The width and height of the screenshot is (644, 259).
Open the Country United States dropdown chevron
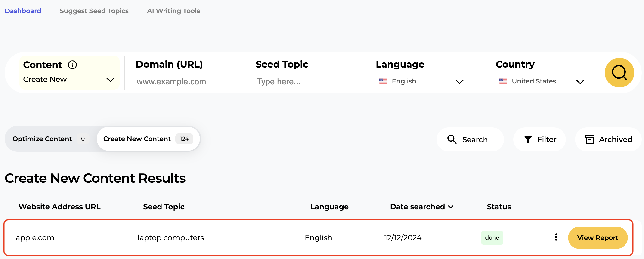point(580,82)
